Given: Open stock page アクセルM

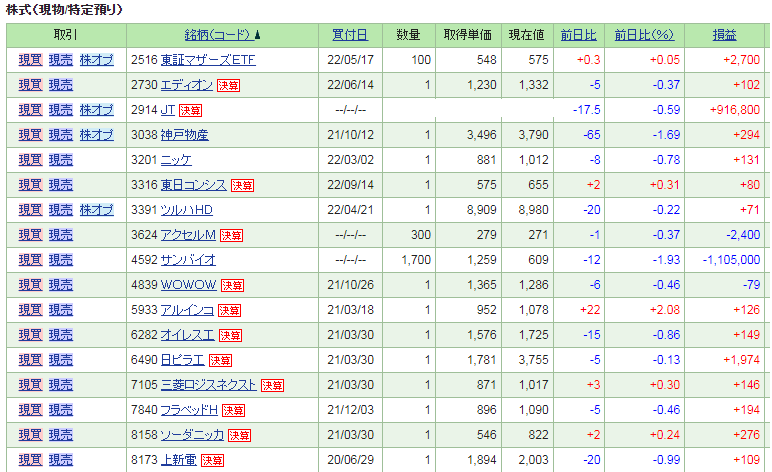Looking at the screenshot, I should 188,235.
